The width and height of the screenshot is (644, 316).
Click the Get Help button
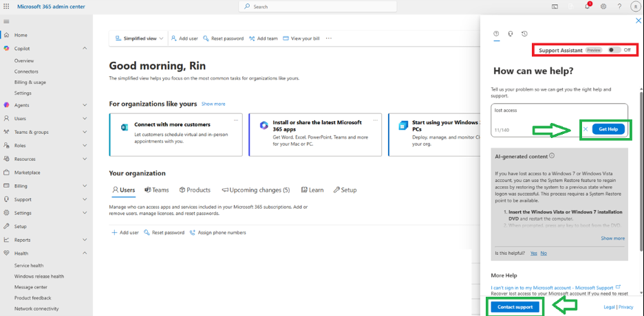click(608, 129)
